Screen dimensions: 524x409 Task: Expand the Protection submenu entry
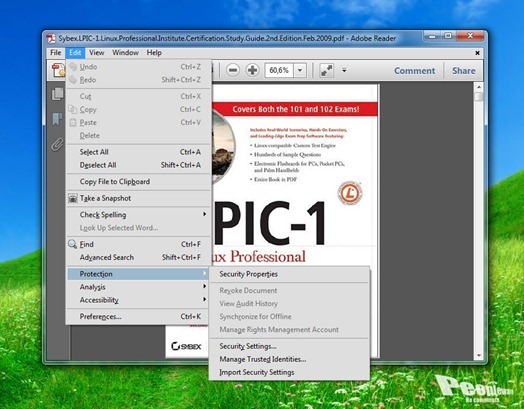coord(138,274)
